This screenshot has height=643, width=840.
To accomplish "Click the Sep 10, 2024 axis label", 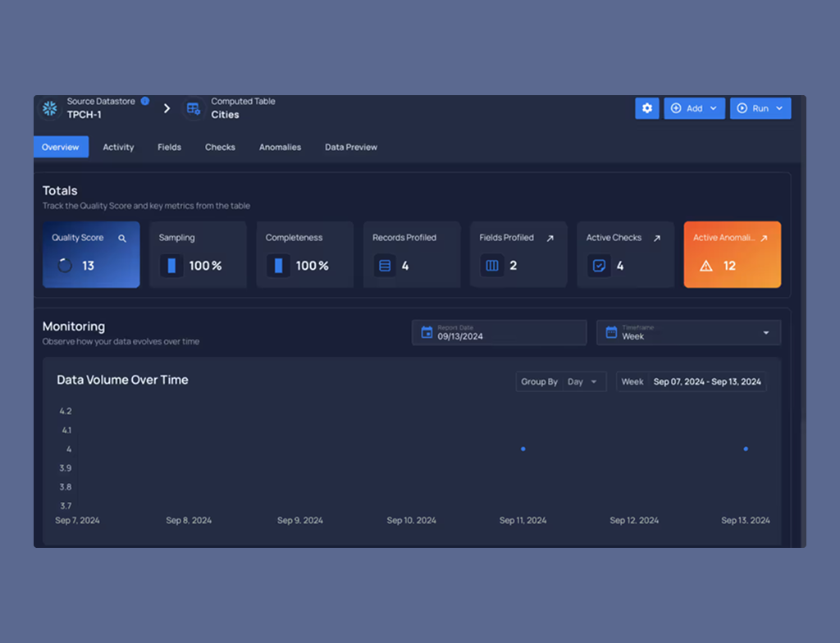I will tap(412, 520).
